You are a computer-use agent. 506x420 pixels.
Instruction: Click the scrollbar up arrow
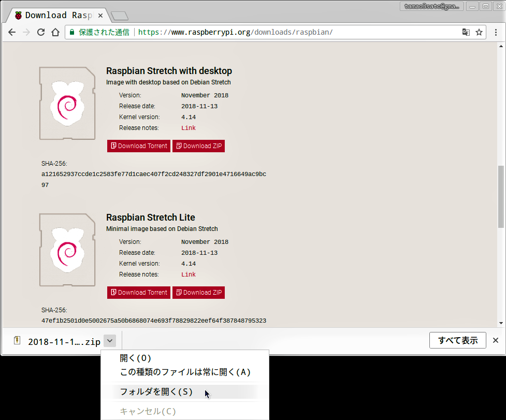pos(501,47)
